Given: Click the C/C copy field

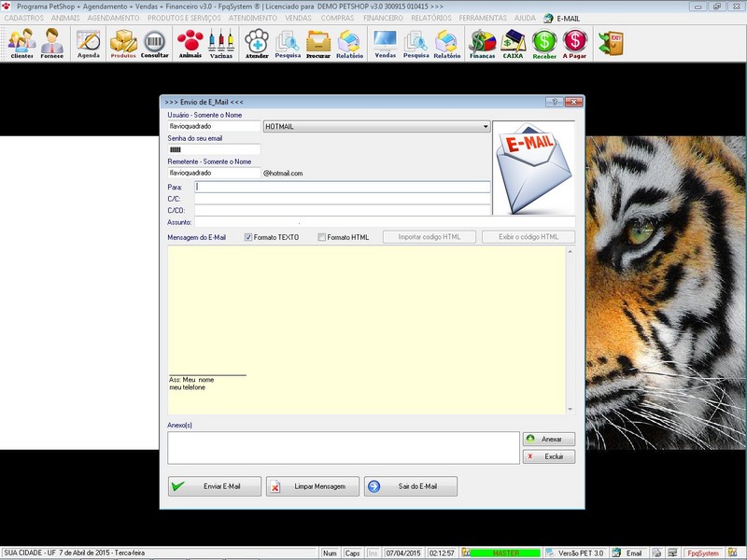Looking at the screenshot, I should tap(342, 199).
